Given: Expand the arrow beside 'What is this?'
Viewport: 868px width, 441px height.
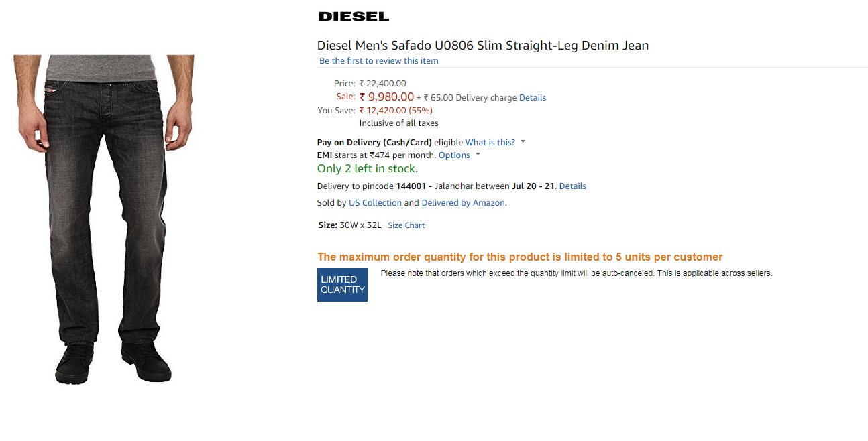Looking at the screenshot, I should (x=523, y=142).
